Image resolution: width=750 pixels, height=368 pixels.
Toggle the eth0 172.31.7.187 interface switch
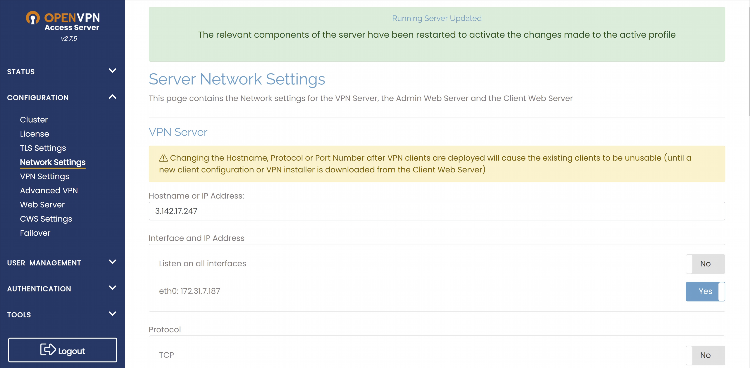[x=706, y=291]
